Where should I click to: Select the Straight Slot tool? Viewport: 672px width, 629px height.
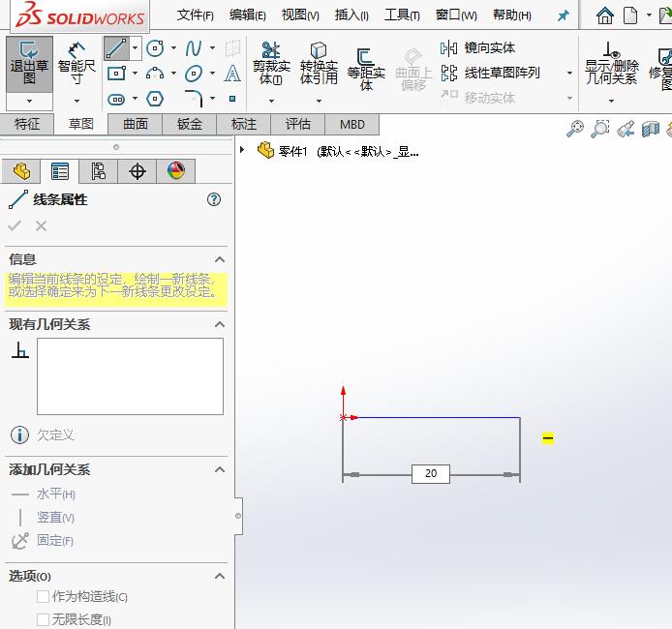[x=116, y=100]
